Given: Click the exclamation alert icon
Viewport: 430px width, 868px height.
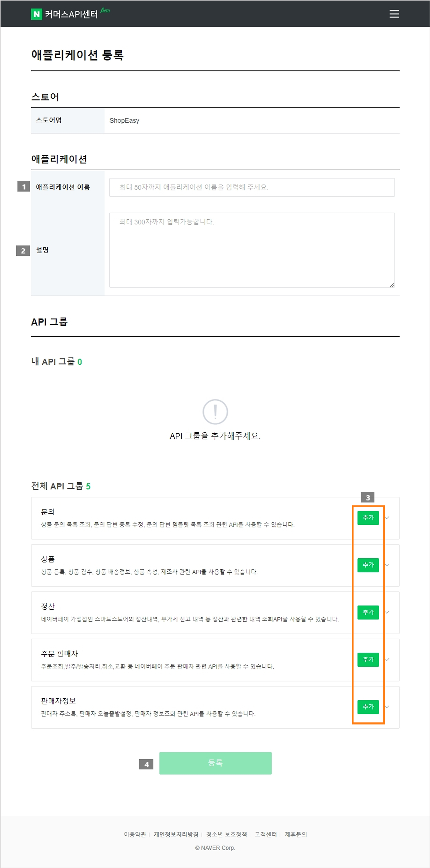Looking at the screenshot, I should (x=215, y=411).
